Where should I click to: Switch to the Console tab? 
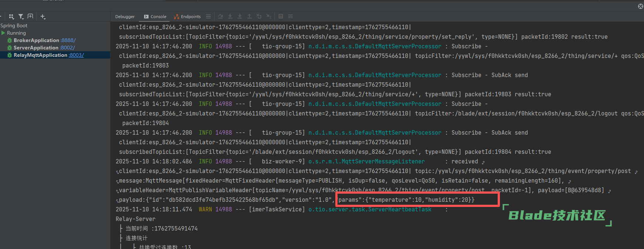[155, 17]
